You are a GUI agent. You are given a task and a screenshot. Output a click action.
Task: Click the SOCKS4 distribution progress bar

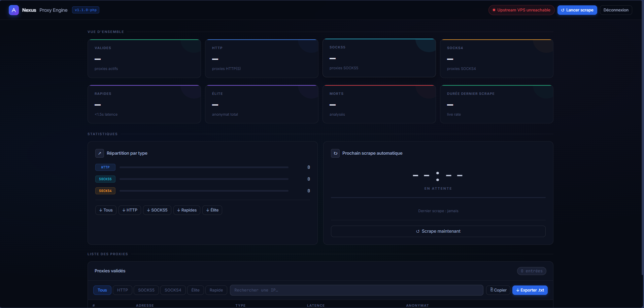click(x=204, y=191)
